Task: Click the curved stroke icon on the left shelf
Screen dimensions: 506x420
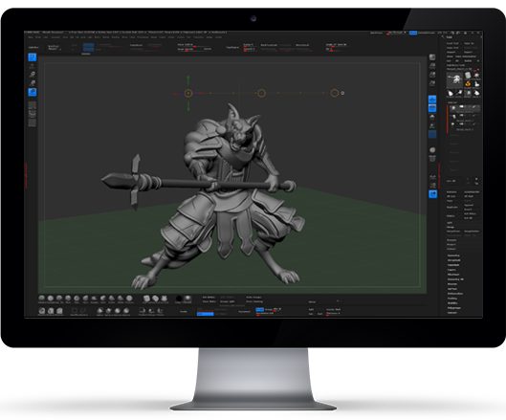Action: tap(33, 114)
